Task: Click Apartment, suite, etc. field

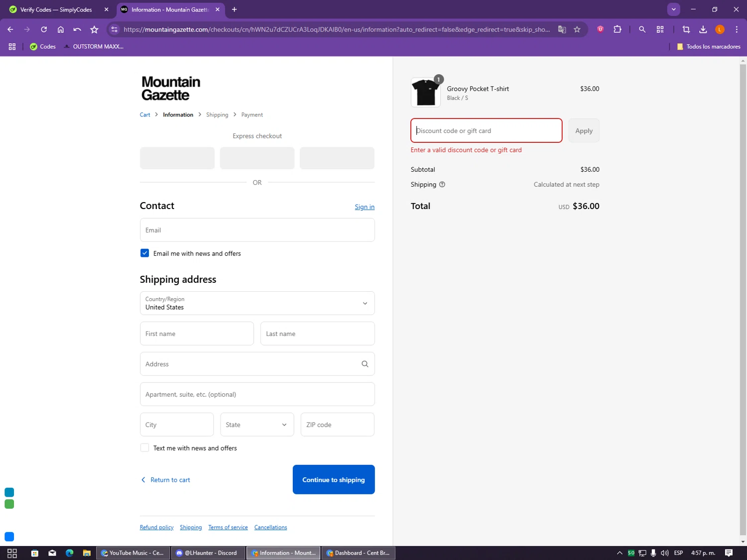Action: tap(257, 394)
